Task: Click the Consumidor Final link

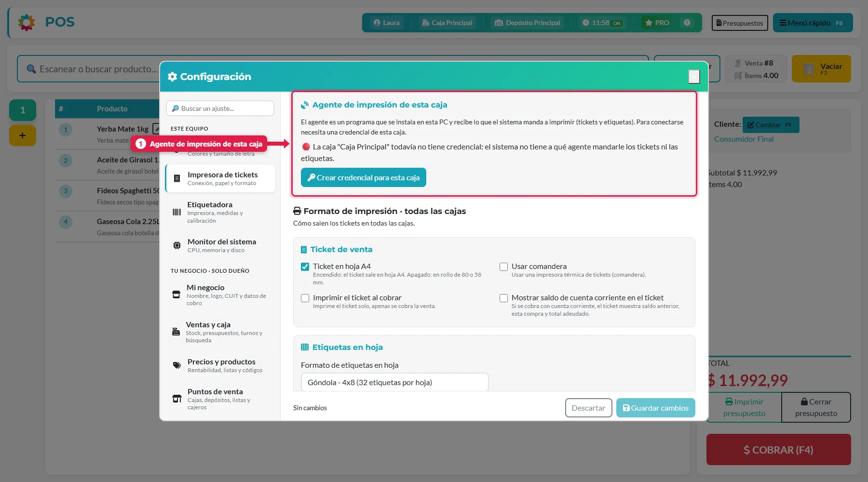Action: [x=744, y=139]
